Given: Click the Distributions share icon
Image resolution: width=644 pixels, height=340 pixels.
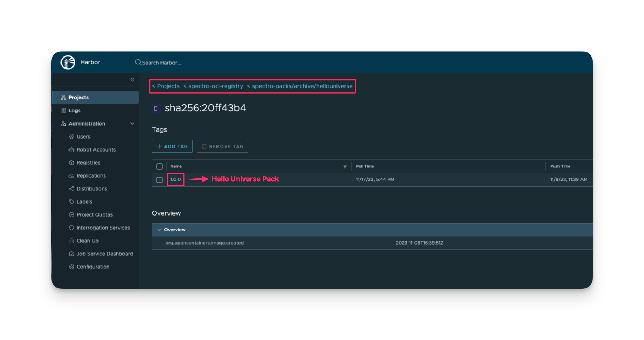Looking at the screenshot, I should 71,189.
